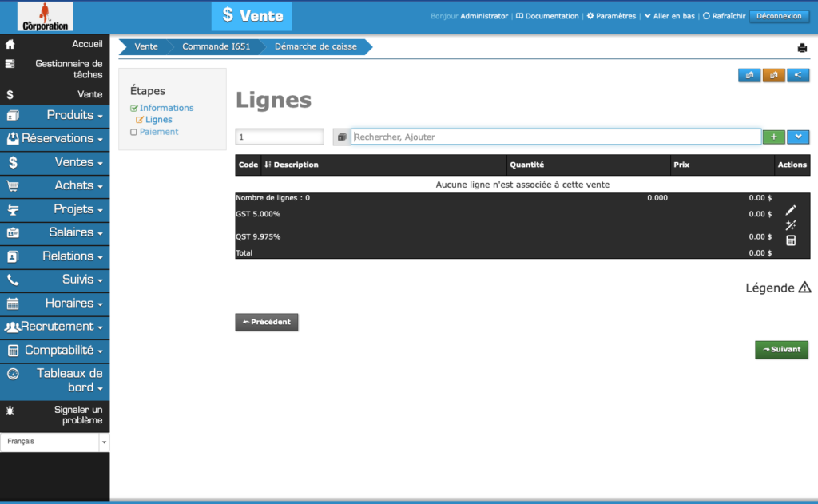Open the Français language selector
The image size is (818, 504).
[x=55, y=441]
